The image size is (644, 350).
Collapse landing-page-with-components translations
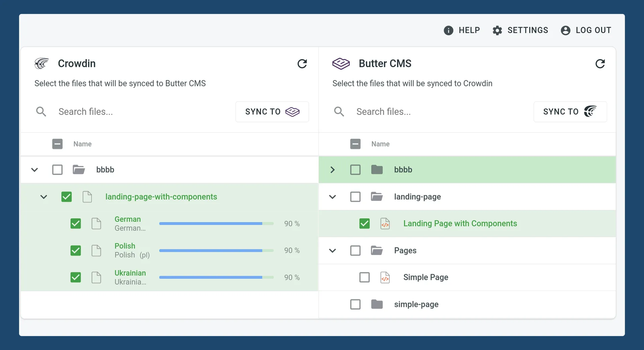(x=44, y=197)
